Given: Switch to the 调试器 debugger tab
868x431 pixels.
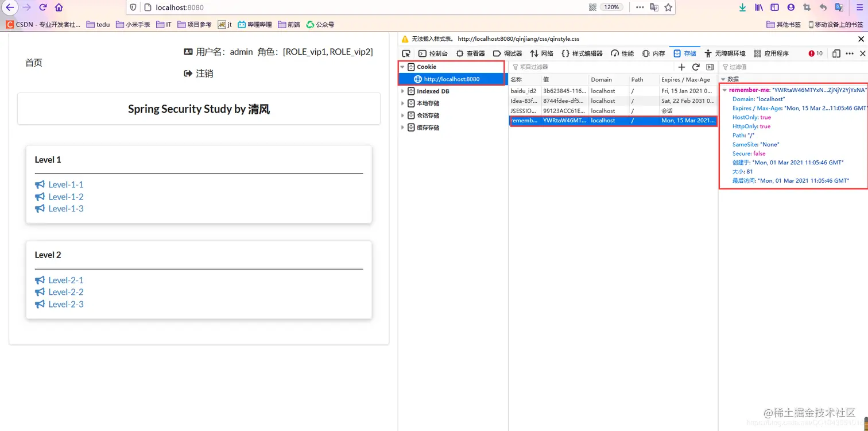Looking at the screenshot, I should [507, 53].
